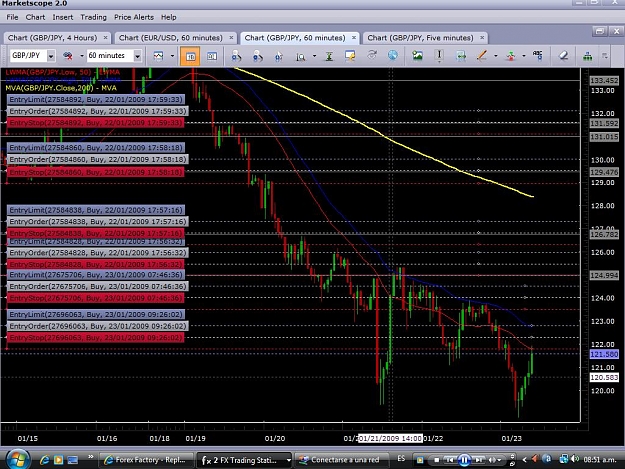Open dropdown next to red-green arrow icon
Image resolution: width=625 pixels, height=469 pixels.
pos(524,56)
